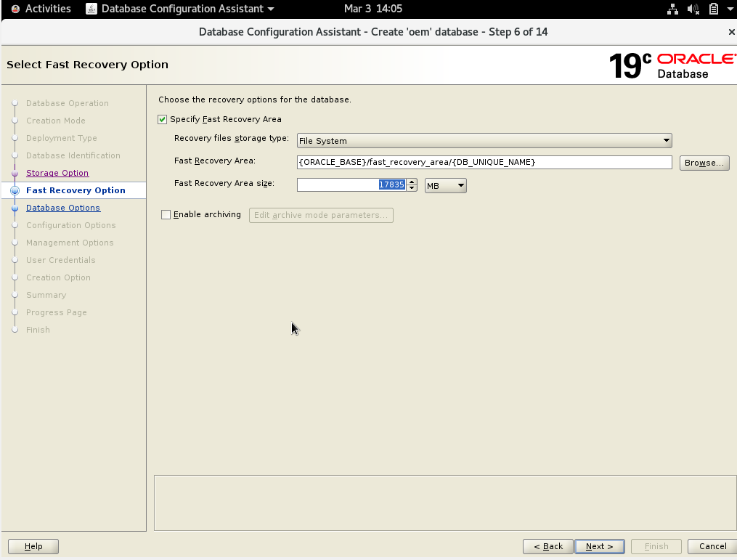Click the message area at bottom
The image size is (737, 560).
pyautogui.click(x=444, y=503)
